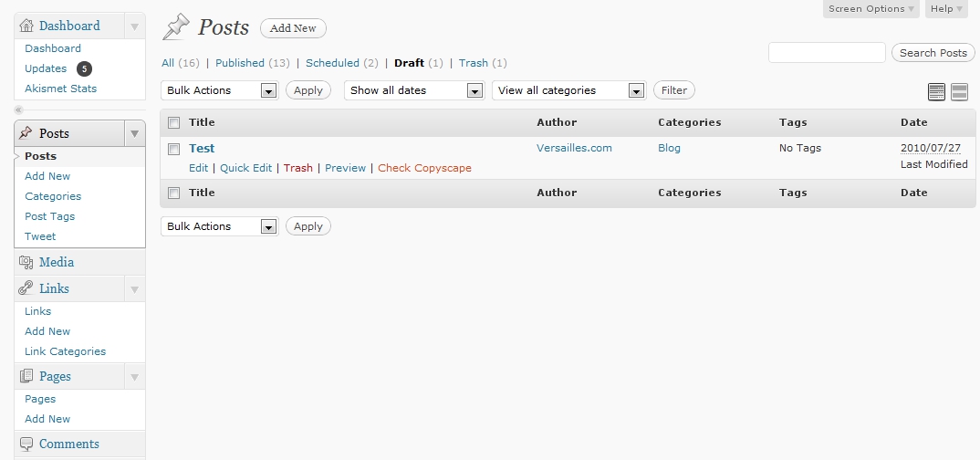Focus the Search Posts input field
The height and width of the screenshot is (460, 980).
[827, 53]
